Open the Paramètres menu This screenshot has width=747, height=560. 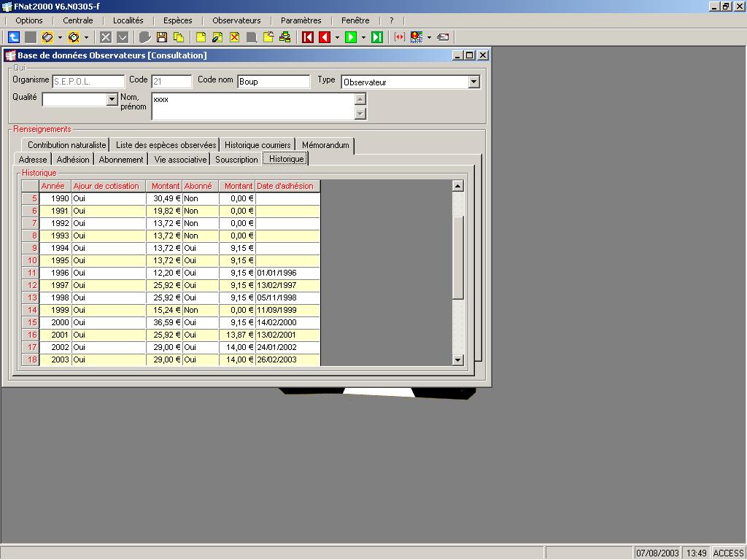(x=301, y=20)
